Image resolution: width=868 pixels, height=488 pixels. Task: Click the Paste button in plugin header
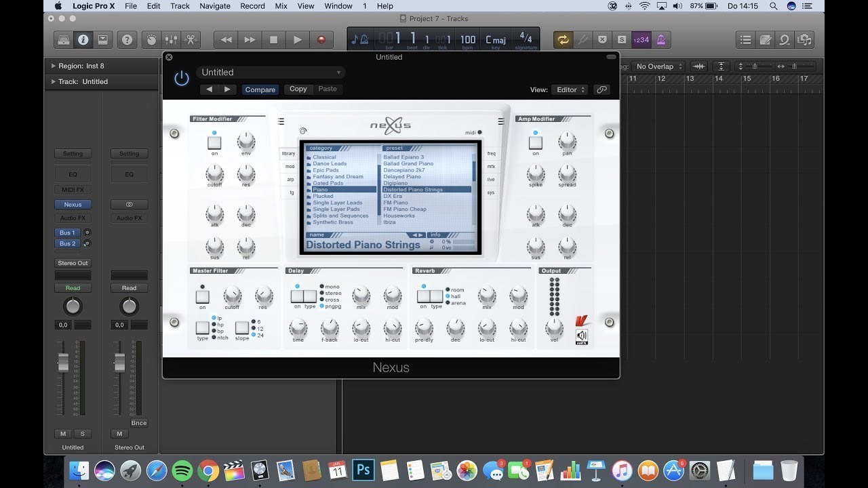coord(328,89)
